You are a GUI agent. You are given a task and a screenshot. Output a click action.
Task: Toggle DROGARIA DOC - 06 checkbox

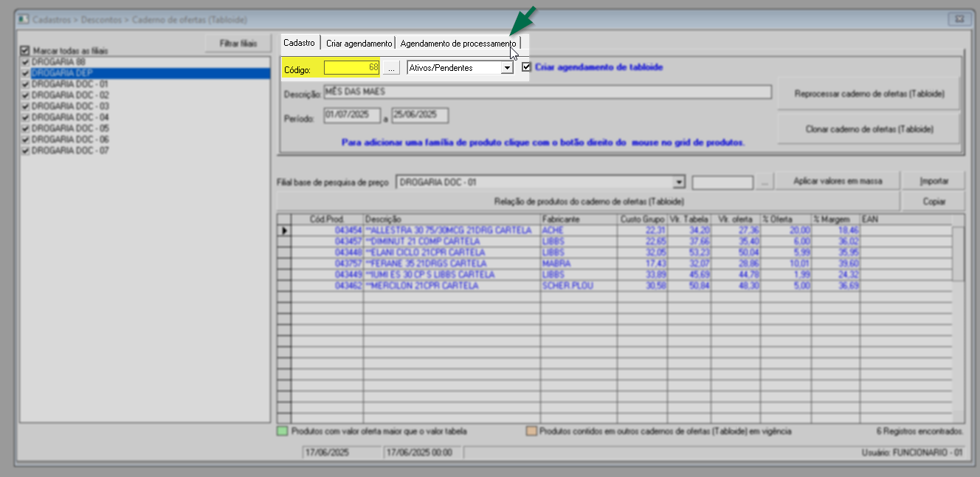[x=26, y=140]
